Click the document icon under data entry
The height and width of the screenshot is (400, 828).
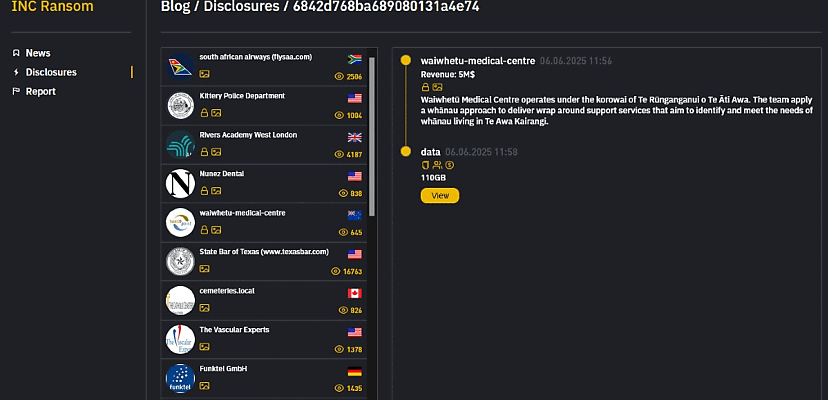(425, 165)
